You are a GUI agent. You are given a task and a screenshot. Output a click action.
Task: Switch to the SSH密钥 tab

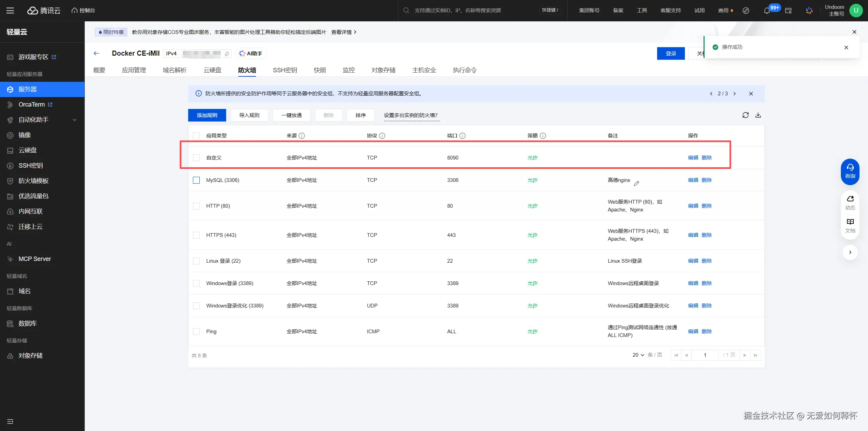tap(285, 70)
